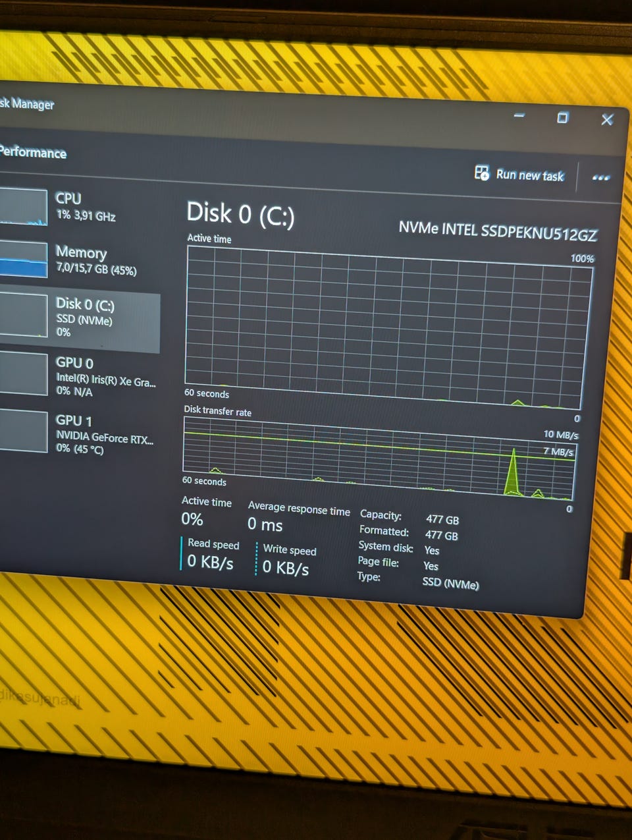Viewport: 632px width, 840px height.
Task: Click the Page file "Yes" value
Action: pos(431,566)
